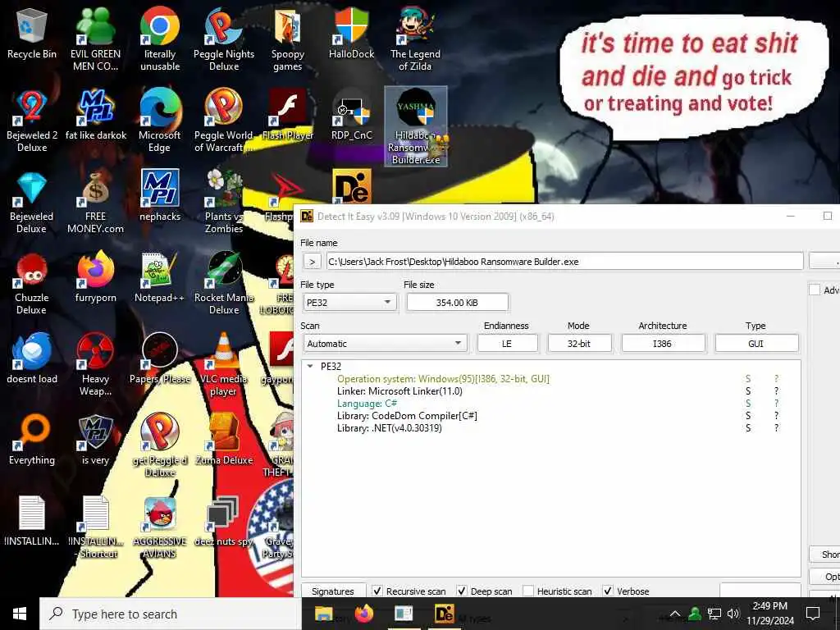Show hidden icons in system tray
The width and height of the screenshot is (840, 630).
(x=675, y=614)
